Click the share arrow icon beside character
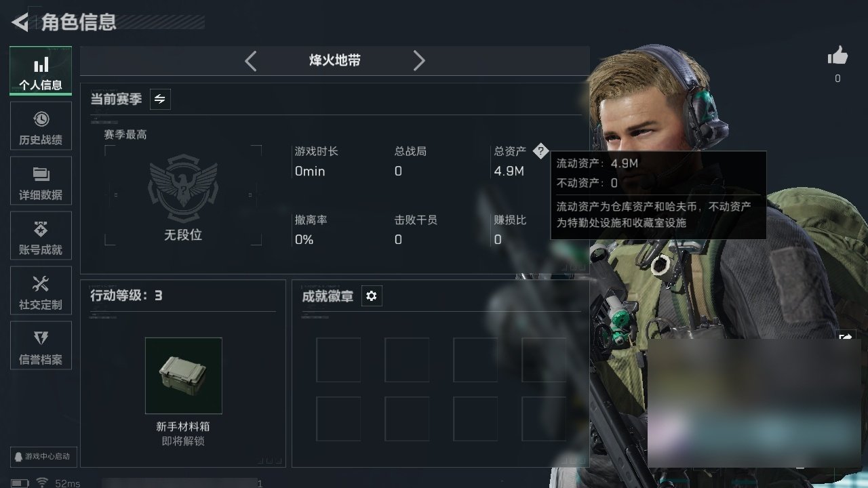868x488 pixels. [846, 337]
